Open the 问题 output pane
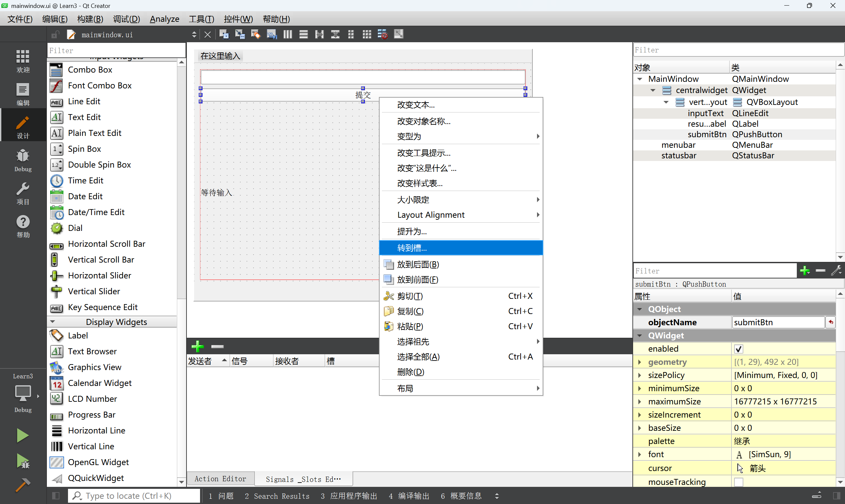 click(221, 496)
